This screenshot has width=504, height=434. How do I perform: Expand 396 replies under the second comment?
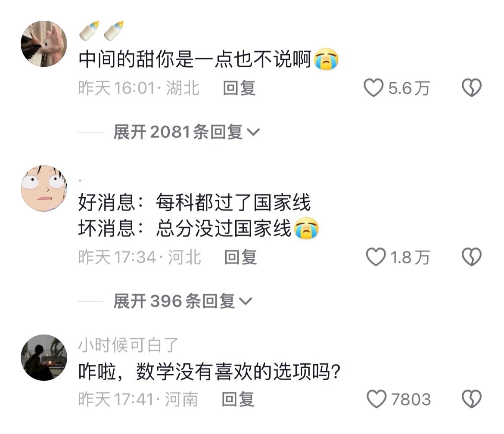pyautogui.click(x=183, y=301)
